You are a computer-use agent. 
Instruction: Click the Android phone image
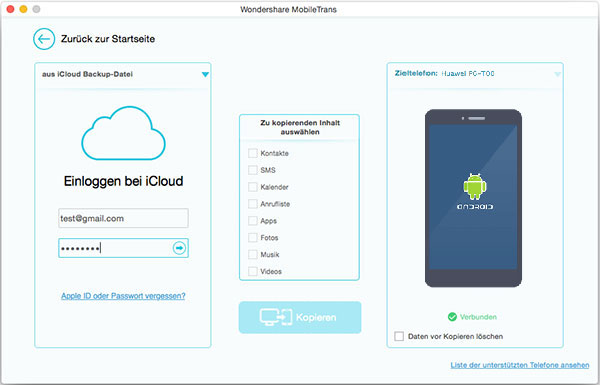click(473, 198)
